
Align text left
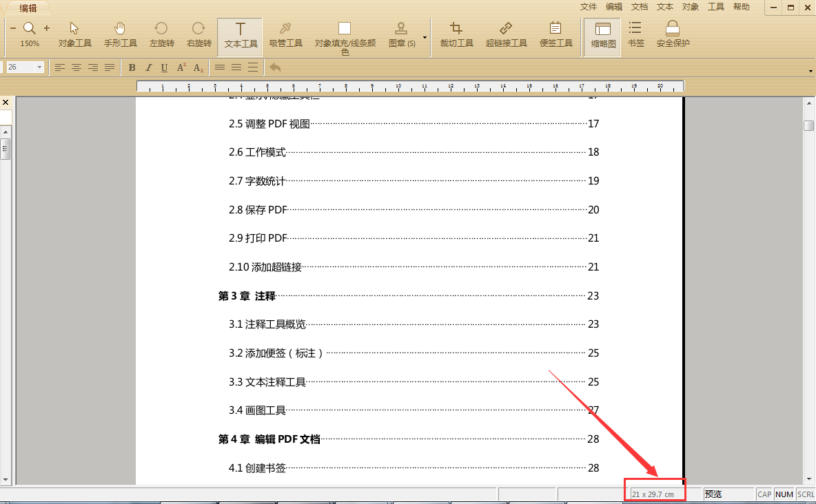tap(60, 67)
